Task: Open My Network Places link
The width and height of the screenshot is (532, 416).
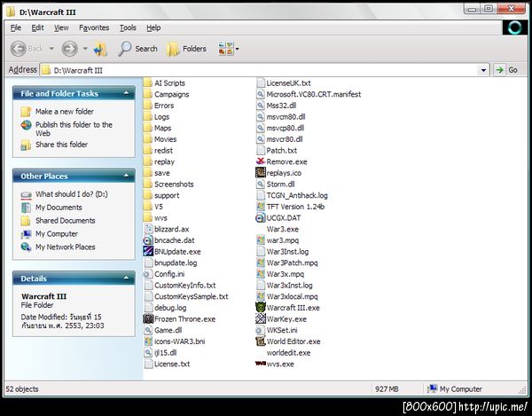Action: tap(65, 247)
